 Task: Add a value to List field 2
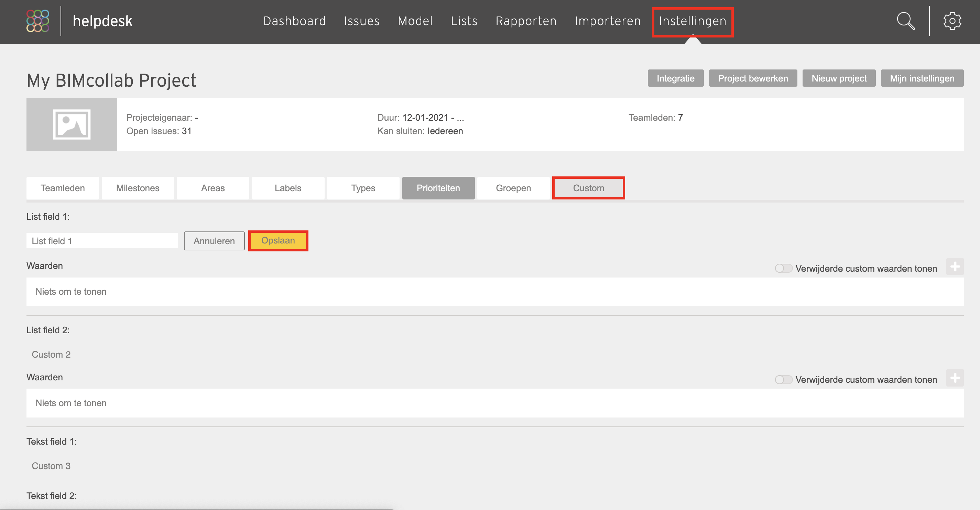click(955, 378)
